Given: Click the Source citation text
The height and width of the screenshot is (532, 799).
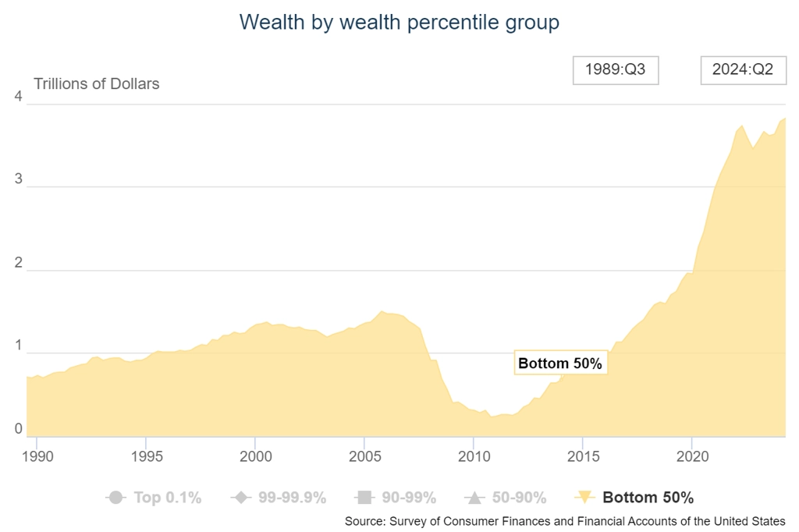Looking at the screenshot, I should [x=565, y=521].
